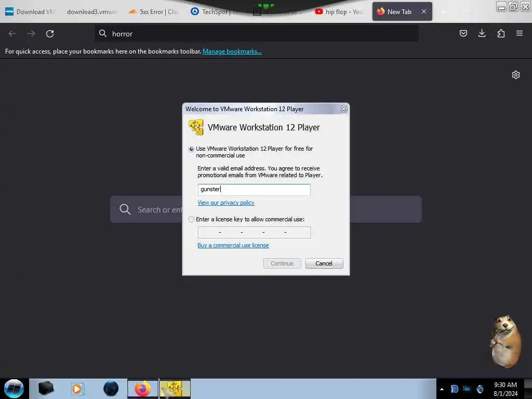
Task: Click the New Tab page search box
Action: 265,209
